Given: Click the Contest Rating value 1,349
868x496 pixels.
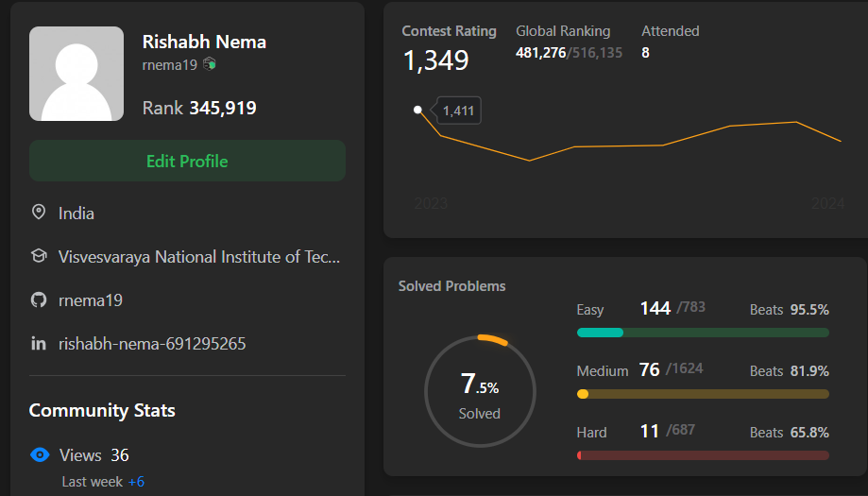Looking at the screenshot, I should click(435, 60).
